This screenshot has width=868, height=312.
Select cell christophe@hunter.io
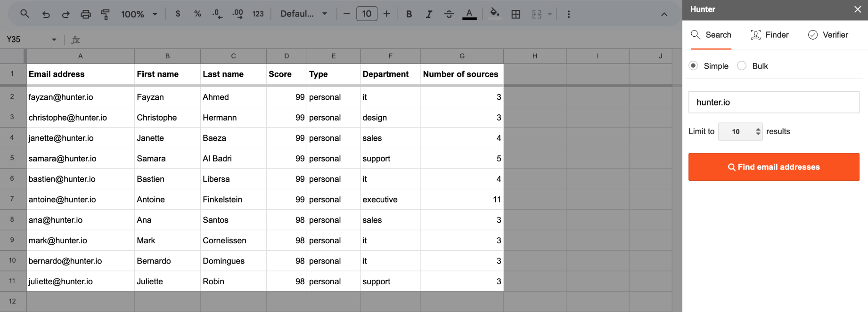click(81, 118)
